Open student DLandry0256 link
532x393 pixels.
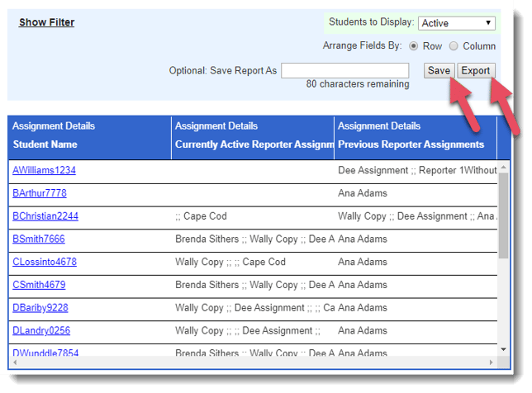coord(41,331)
